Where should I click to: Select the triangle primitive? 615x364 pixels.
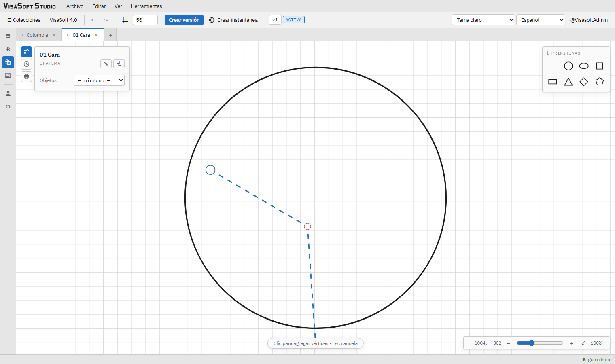tap(568, 82)
